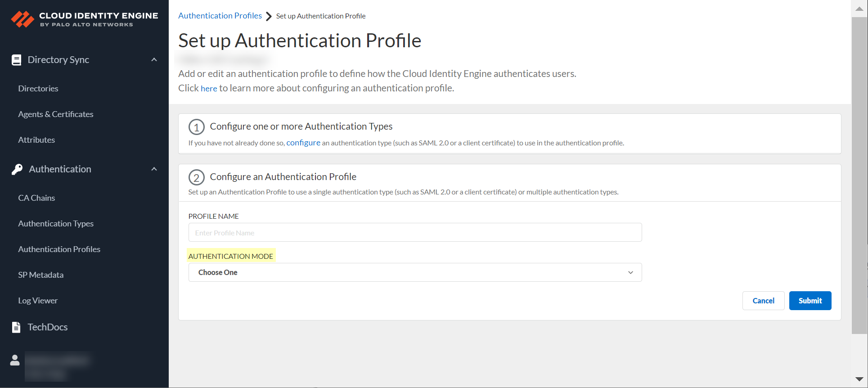Collapse the Directory Sync section chevron
This screenshot has width=868, height=388.
point(154,60)
